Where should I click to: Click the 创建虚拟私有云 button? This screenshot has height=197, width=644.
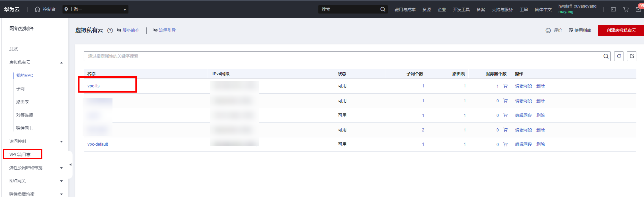pos(621,31)
